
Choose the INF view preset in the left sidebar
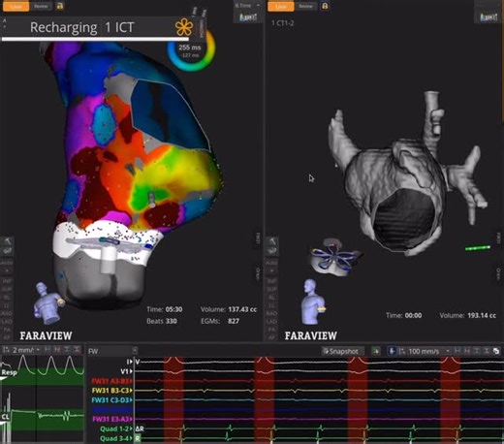point(7,281)
